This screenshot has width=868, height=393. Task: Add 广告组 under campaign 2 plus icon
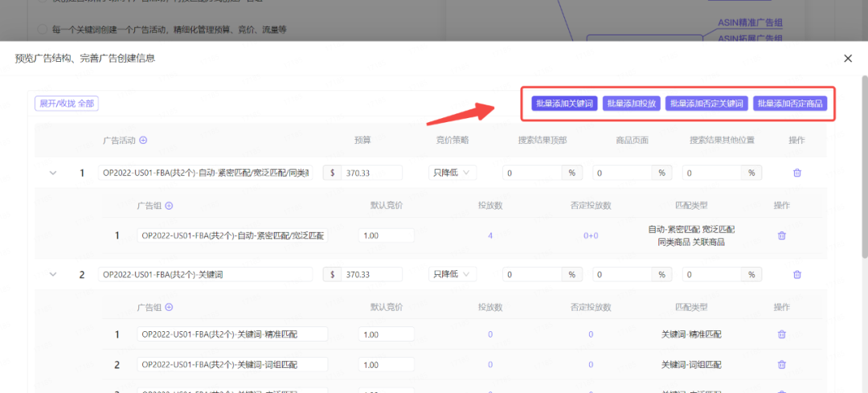(170, 307)
